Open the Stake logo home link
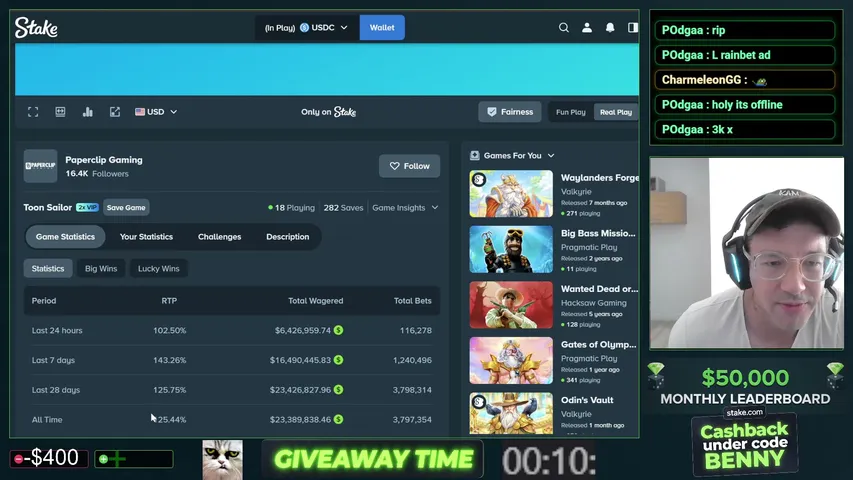This screenshot has width=853, height=480. coord(36,28)
